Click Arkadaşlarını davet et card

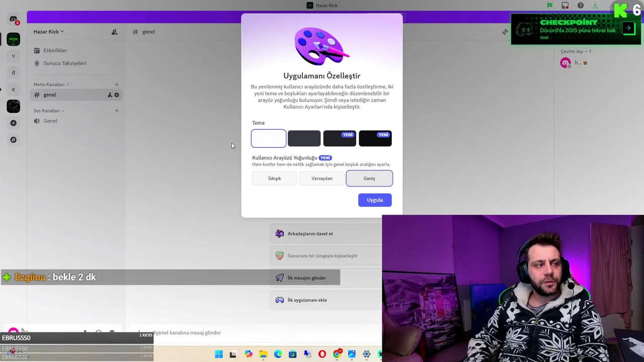[x=326, y=234]
